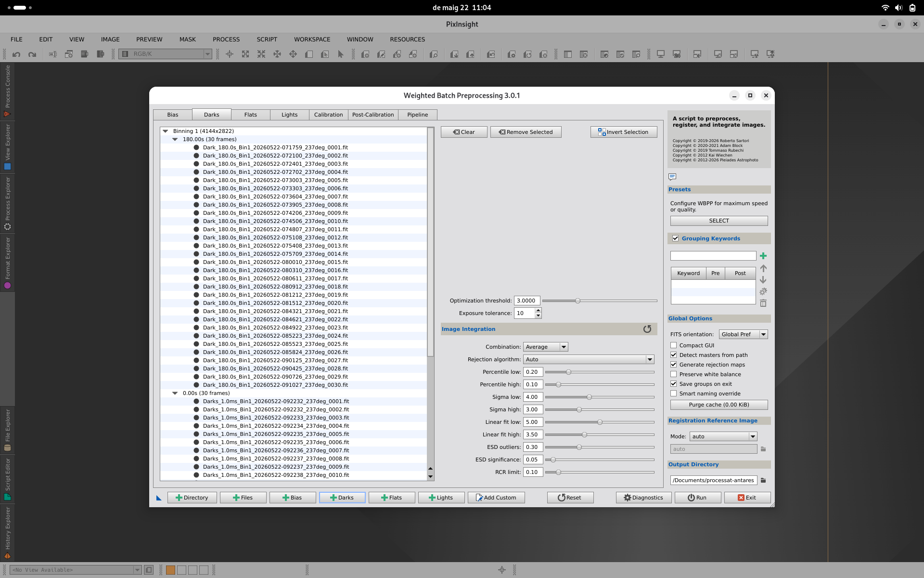Click the Output Directory path field
Image resolution: width=924 pixels, height=578 pixels.
[714, 480]
